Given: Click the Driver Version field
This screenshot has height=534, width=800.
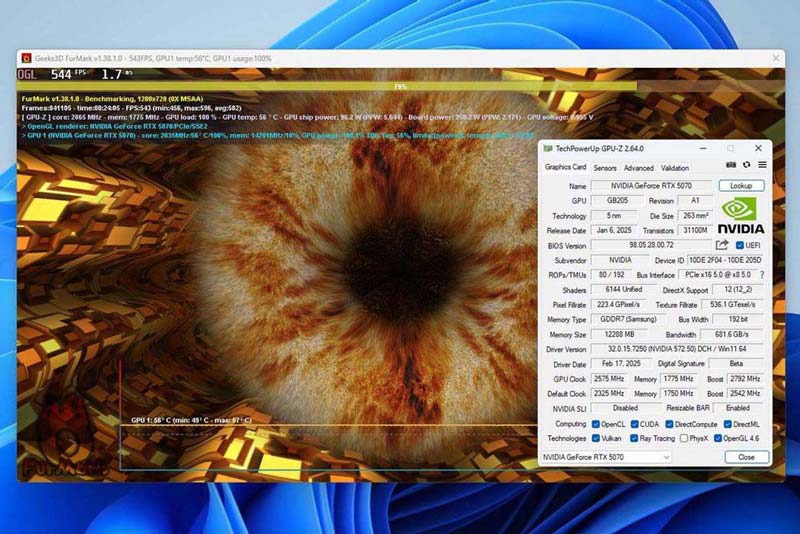Looking at the screenshot, I should pos(677,349).
